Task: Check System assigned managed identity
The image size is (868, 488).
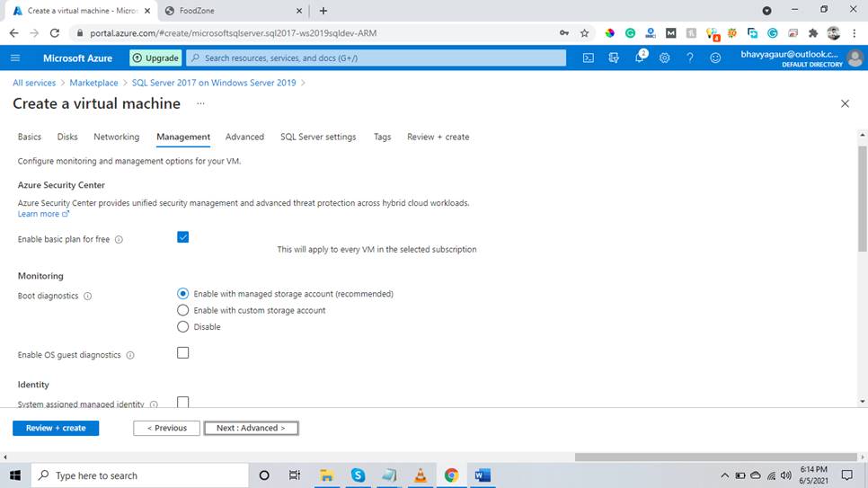Action: [182, 402]
